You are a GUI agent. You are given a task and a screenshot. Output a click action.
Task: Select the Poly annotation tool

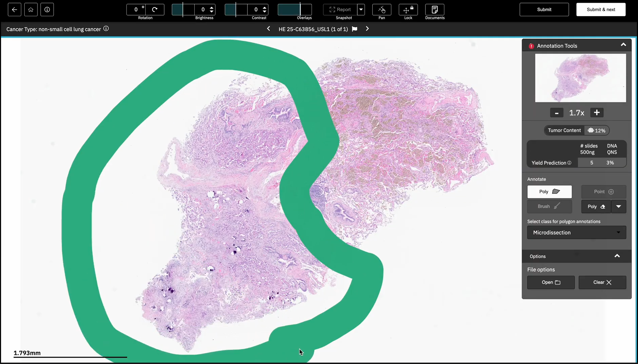pyautogui.click(x=549, y=192)
